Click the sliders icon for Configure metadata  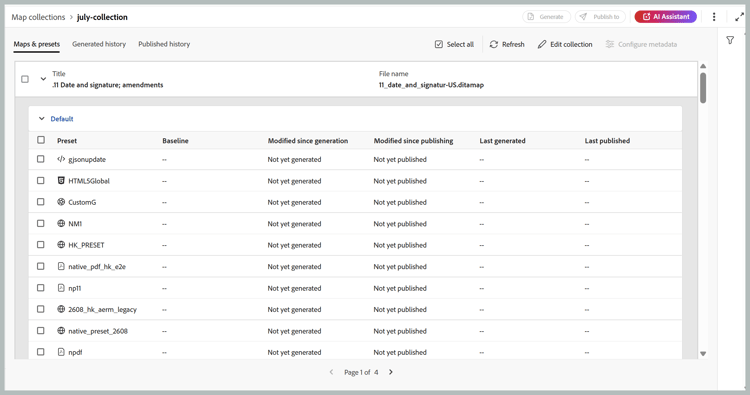(609, 44)
